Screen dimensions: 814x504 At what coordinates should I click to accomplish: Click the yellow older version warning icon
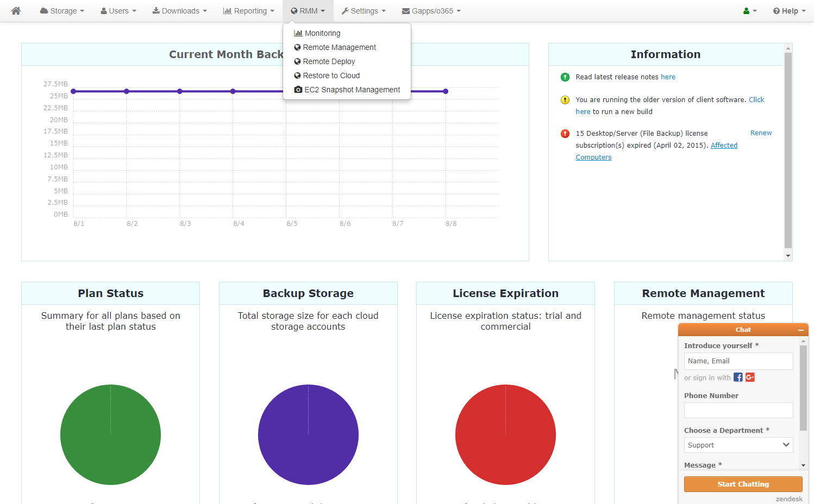[565, 100]
